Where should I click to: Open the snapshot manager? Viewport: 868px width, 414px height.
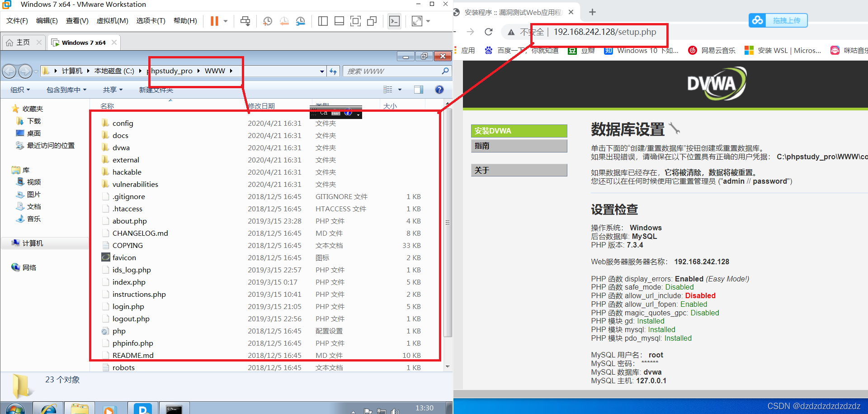(x=301, y=21)
